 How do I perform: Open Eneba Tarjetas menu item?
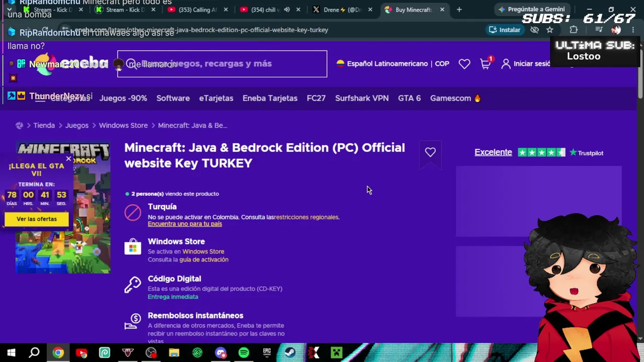270,98
